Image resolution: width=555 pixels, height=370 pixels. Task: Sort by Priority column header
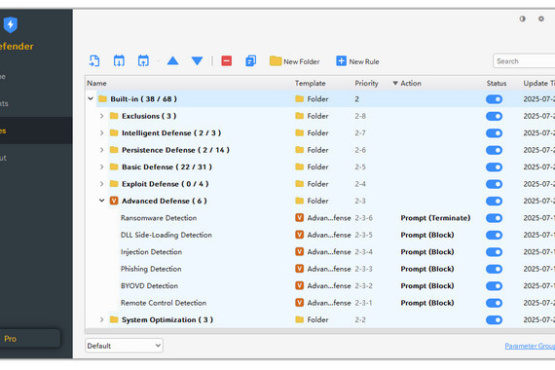pos(366,83)
